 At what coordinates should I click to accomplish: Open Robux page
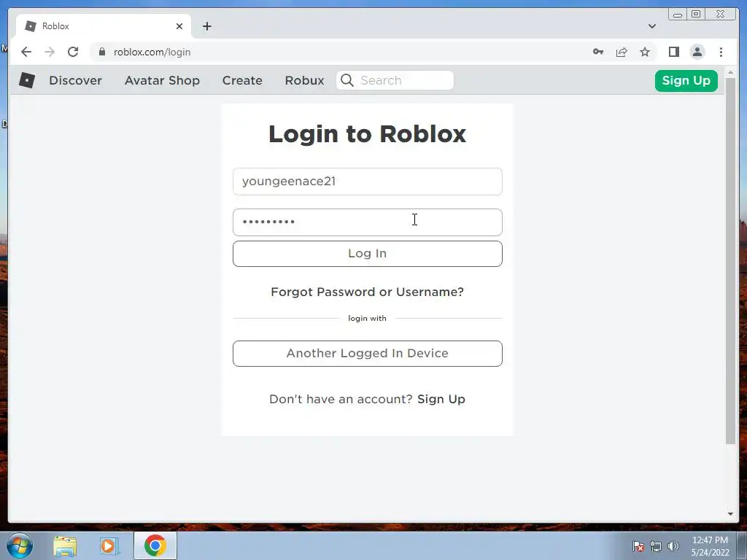click(x=304, y=80)
